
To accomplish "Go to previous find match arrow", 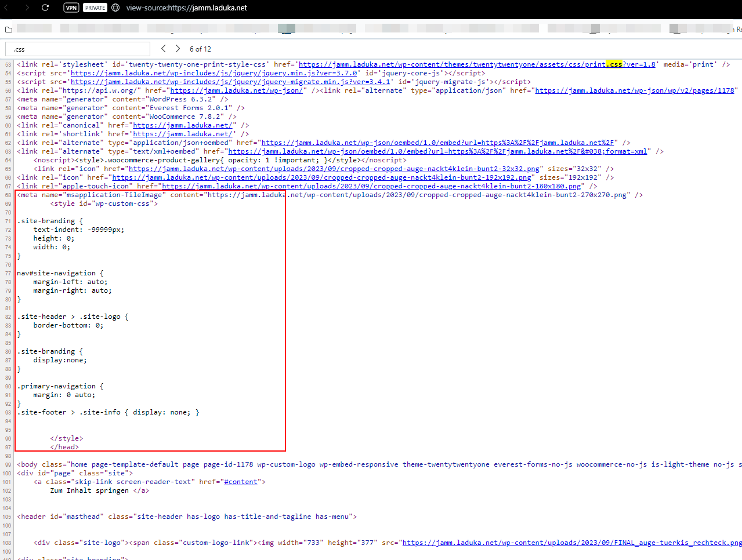I will 164,49.
